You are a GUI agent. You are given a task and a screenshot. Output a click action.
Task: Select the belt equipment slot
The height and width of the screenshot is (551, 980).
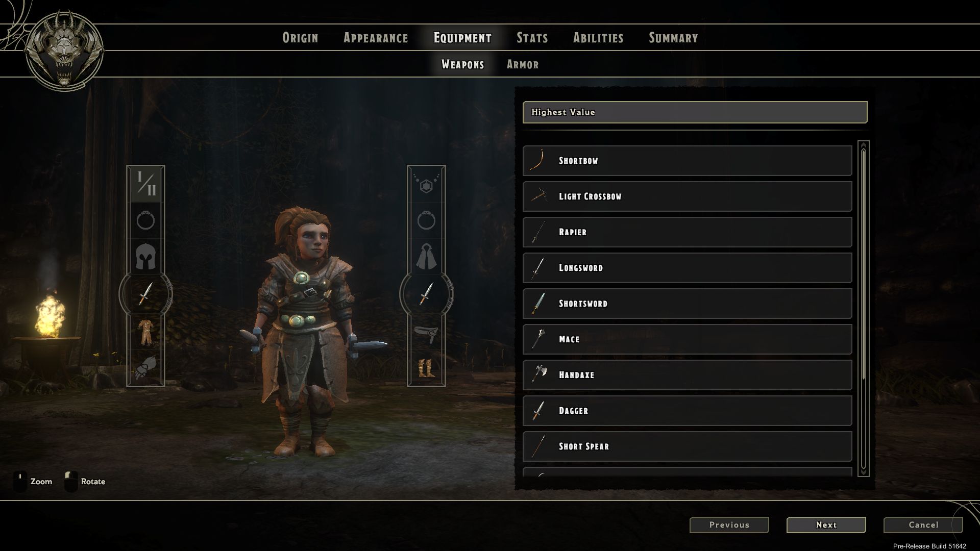[426, 331]
